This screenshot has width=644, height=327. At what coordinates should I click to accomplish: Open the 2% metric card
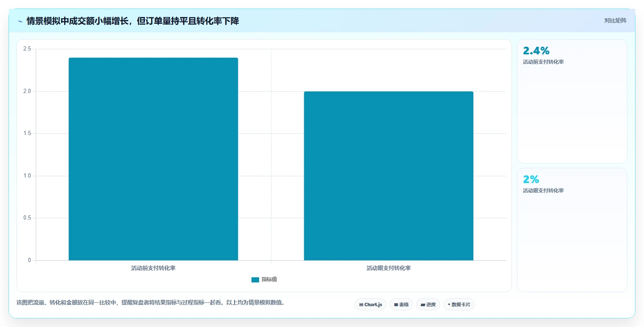point(572,230)
